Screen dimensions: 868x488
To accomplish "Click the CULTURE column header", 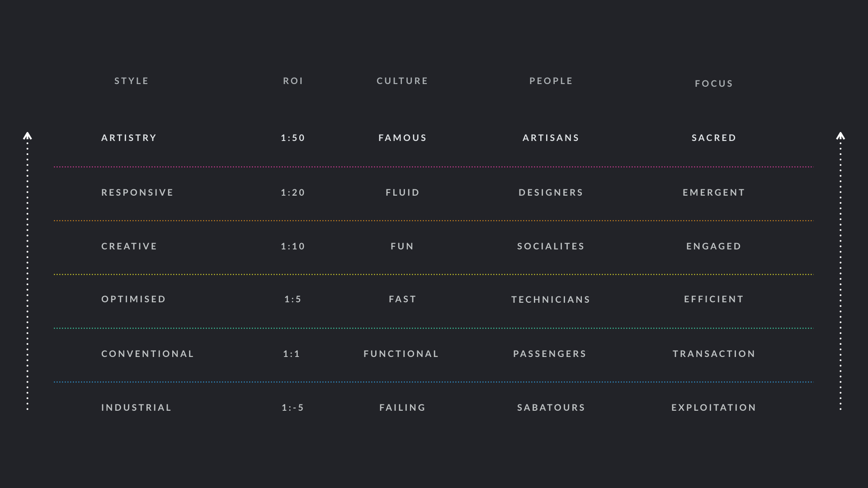I will point(402,81).
